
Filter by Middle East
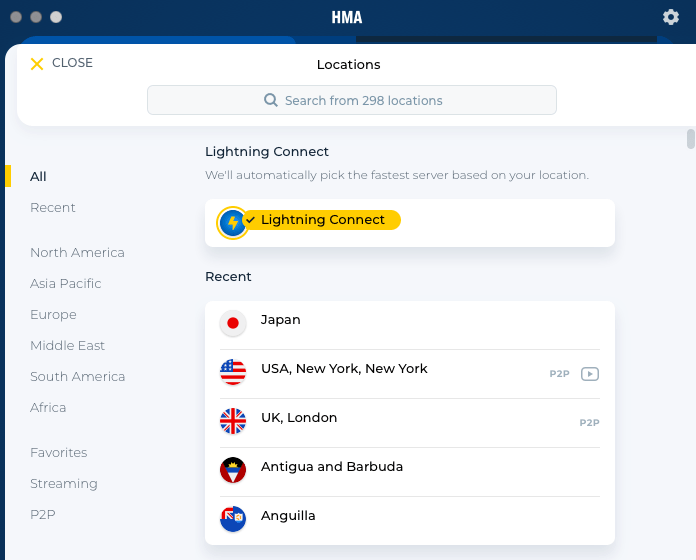click(67, 346)
